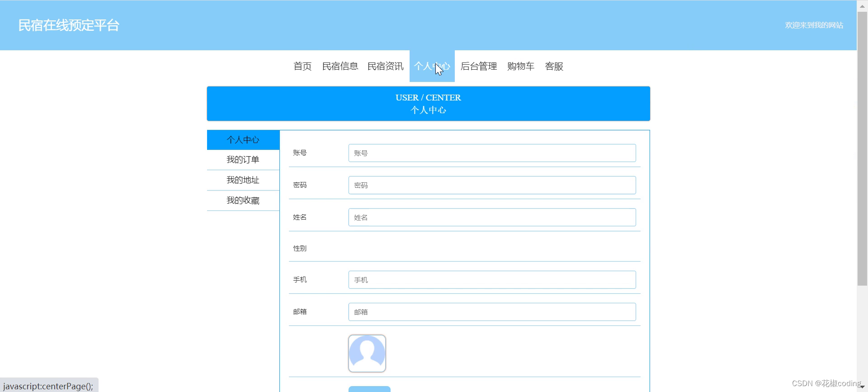
Task: Open 我的订单 in the sidebar
Action: click(x=243, y=160)
